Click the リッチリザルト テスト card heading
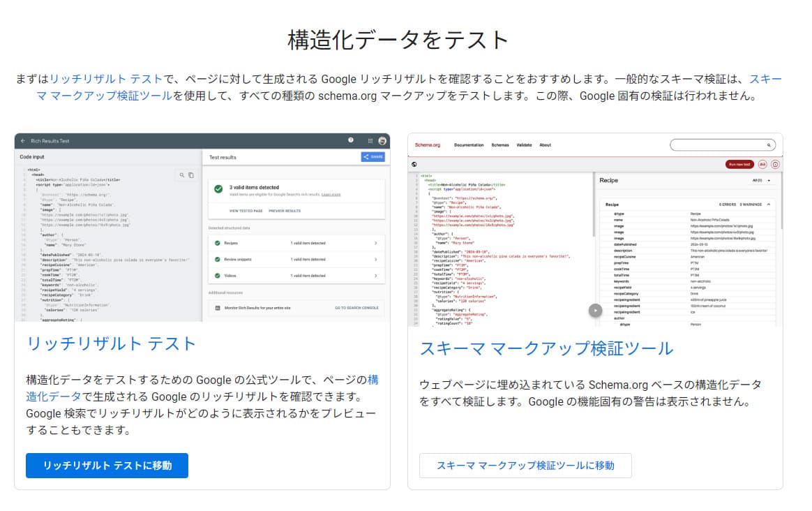 tap(111, 343)
